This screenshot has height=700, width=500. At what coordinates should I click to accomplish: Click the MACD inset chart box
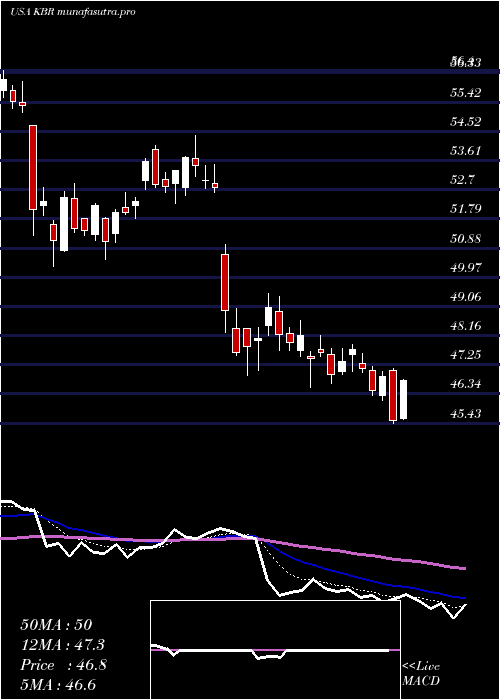(275, 650)
